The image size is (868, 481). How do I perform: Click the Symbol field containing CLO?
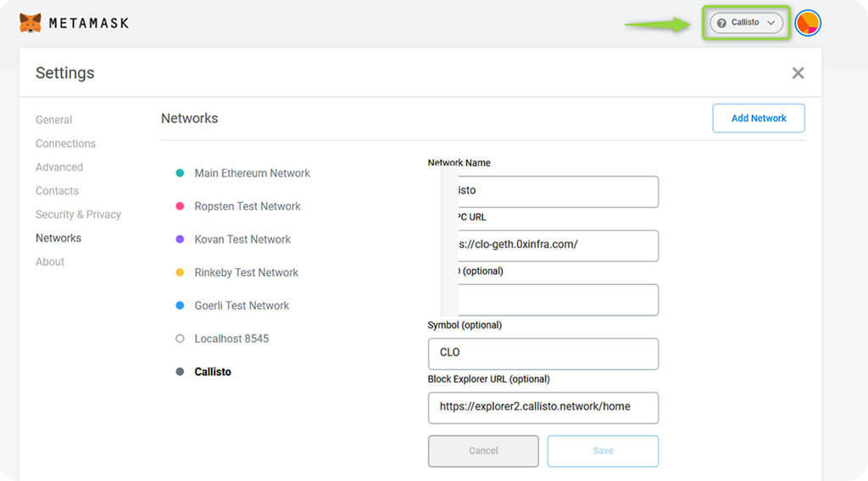[543, 354]
